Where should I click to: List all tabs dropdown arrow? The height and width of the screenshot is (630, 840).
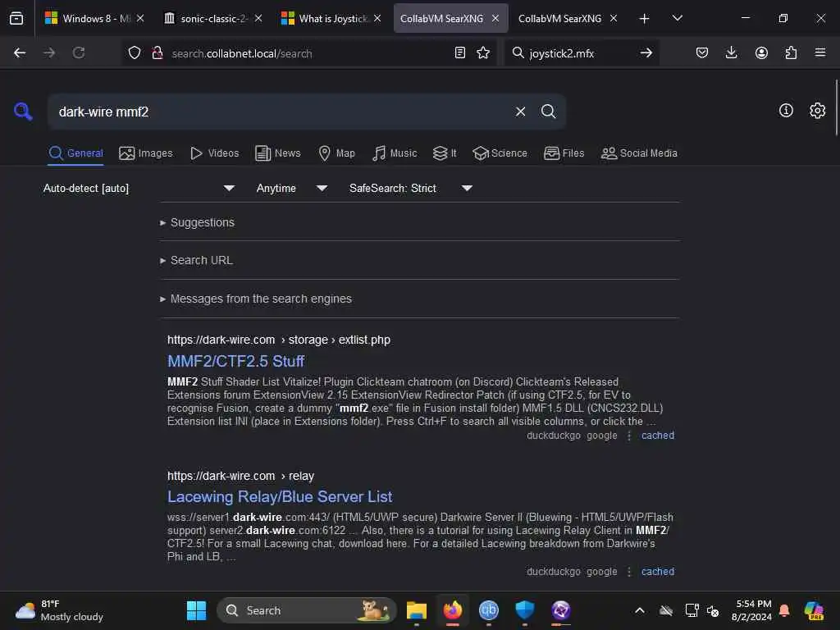(x=677, y=19)
